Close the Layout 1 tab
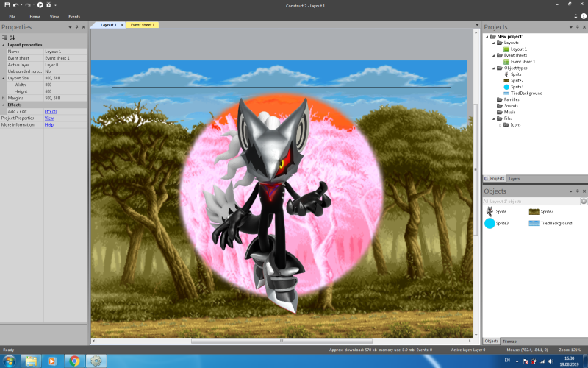588x368 pixels. pyautogui.click(x=122, y=25)
